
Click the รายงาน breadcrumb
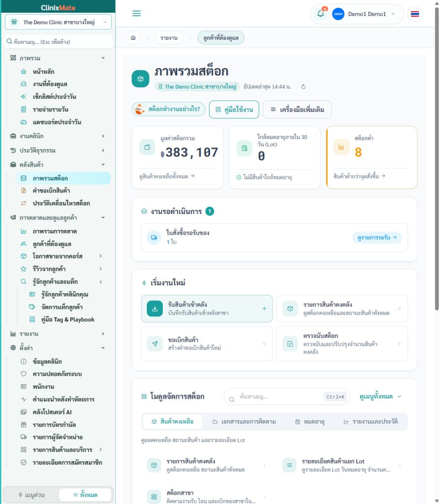[x=169, y=38]
